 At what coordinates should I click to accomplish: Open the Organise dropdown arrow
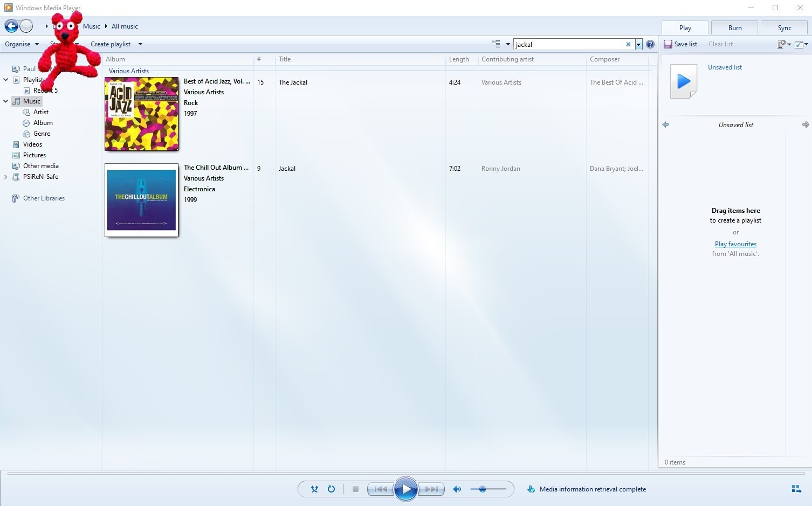click(x=37, y=44)
